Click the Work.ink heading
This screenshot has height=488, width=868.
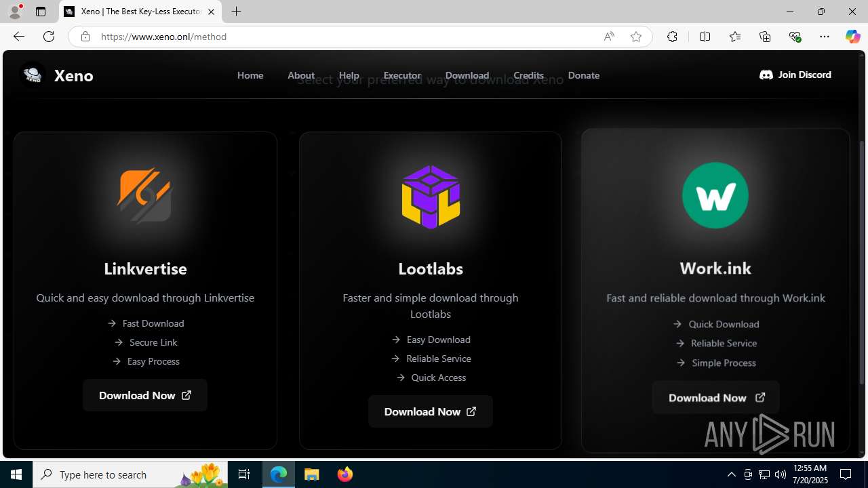715,268
